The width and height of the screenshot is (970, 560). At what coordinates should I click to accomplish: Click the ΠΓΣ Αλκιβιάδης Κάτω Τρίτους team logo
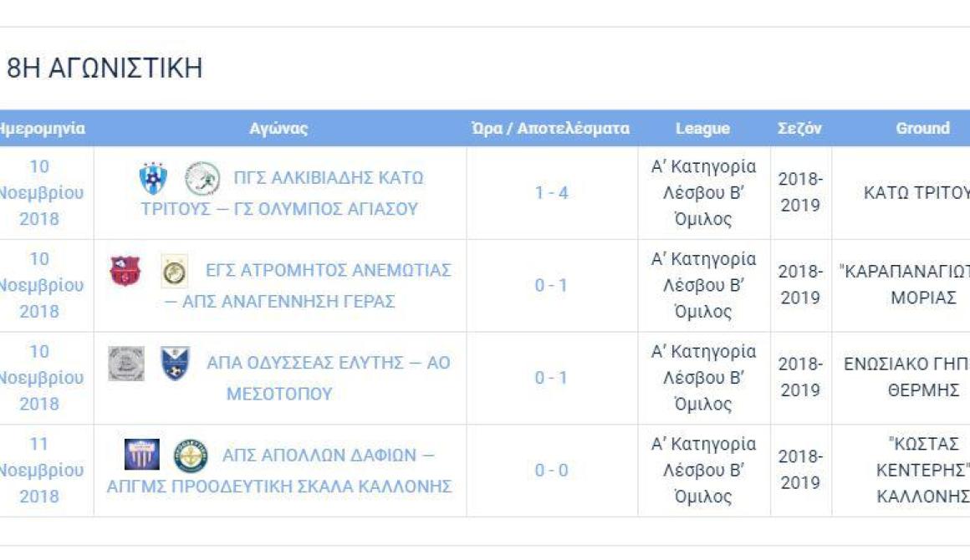point(153,178)
